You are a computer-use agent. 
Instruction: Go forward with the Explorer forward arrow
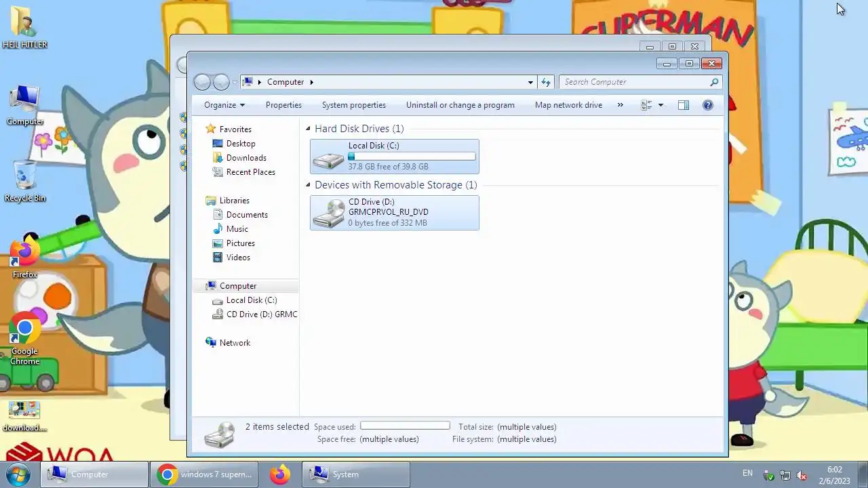[222, 82]
